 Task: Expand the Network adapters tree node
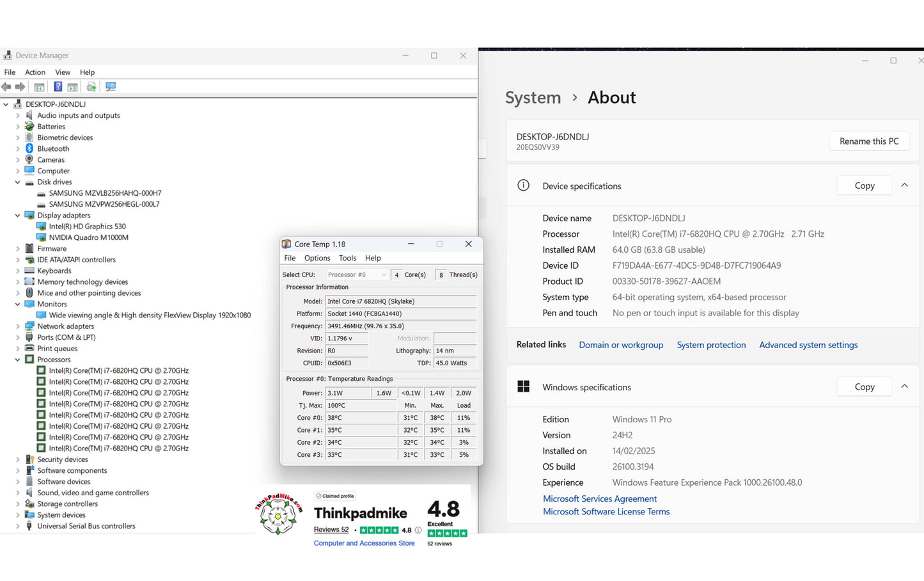click(18, 326)
